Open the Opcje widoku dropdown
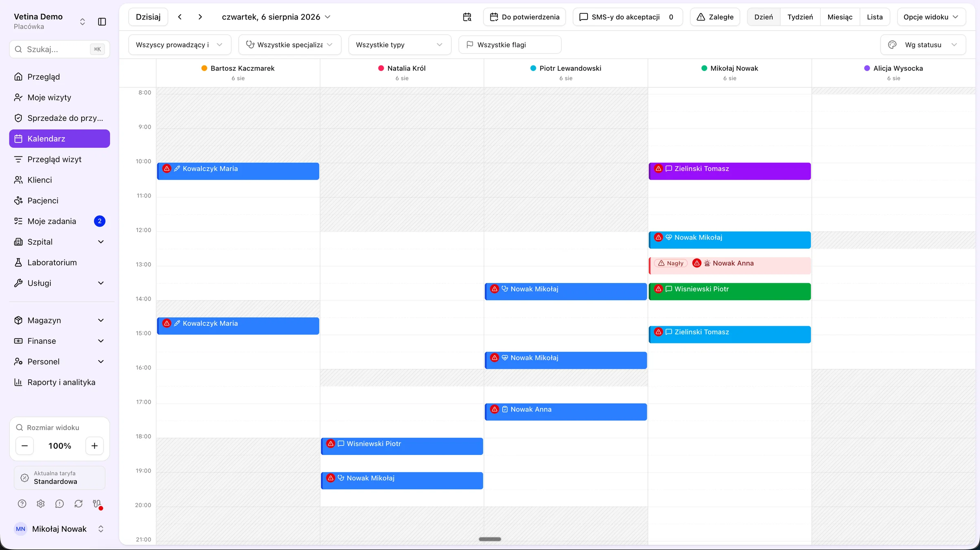This screenshot has width=980, height=550. click(x=931, y=17)
